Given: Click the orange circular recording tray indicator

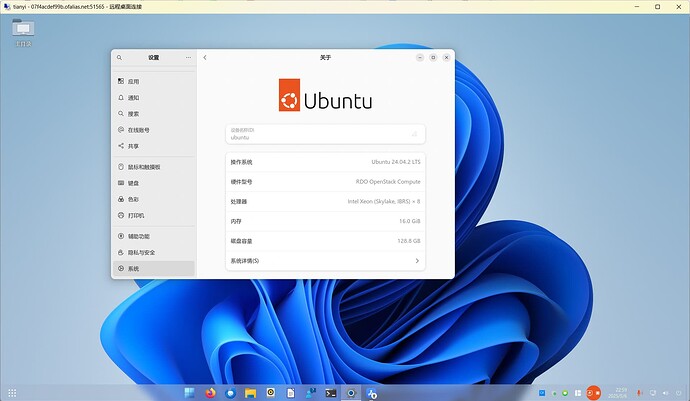Looking at the screenshot, I should (593, 393).
